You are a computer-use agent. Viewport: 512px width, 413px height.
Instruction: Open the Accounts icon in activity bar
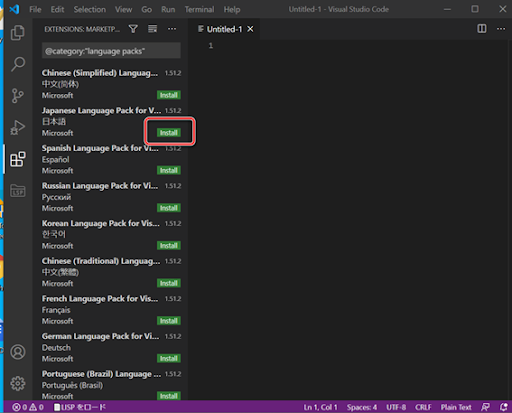pyautogui.click(x=18, y=352)
